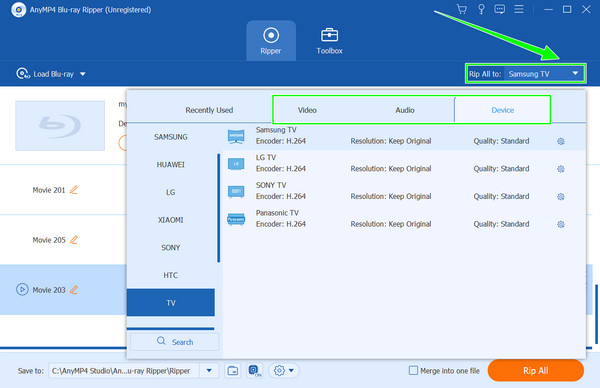This screenshot has height=388, width=600.
Task: Open settings gear for Panasonic TV profile
Action: click(561, 224)
